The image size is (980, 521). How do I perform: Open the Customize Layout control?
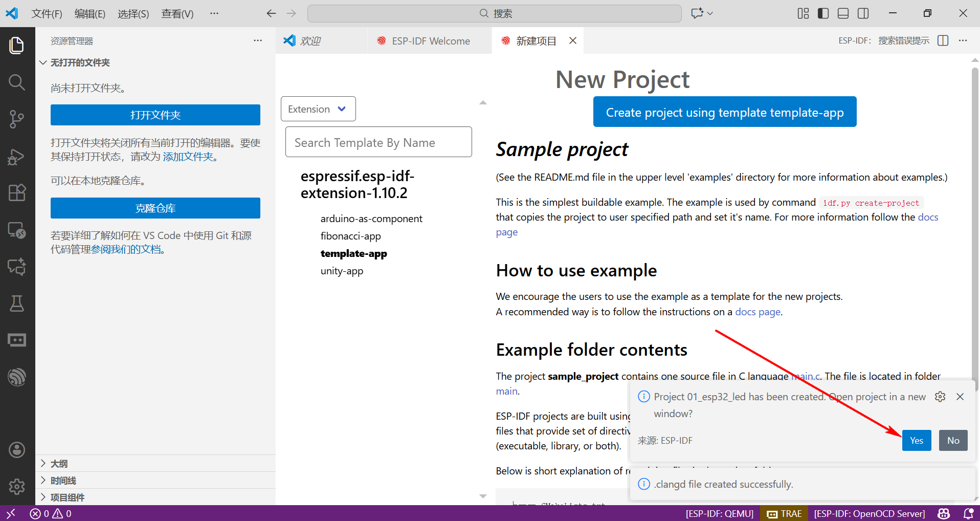(x=803, y=13)
